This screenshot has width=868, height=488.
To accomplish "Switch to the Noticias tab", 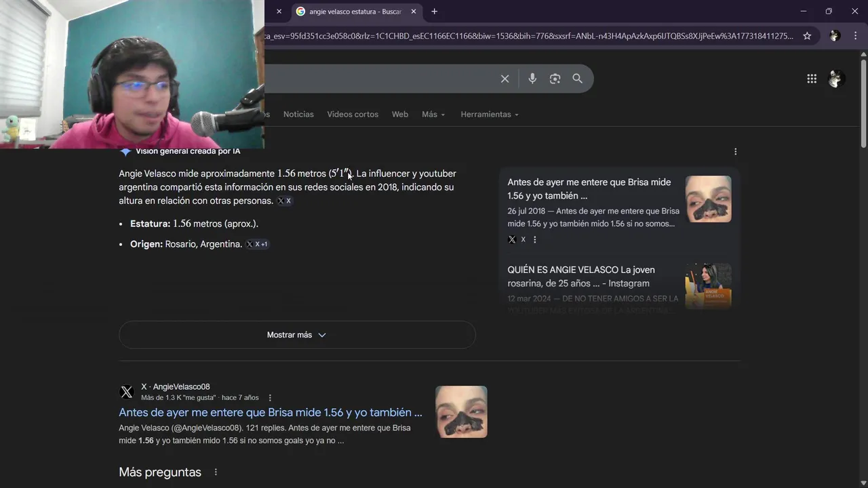I will [298, 115].
